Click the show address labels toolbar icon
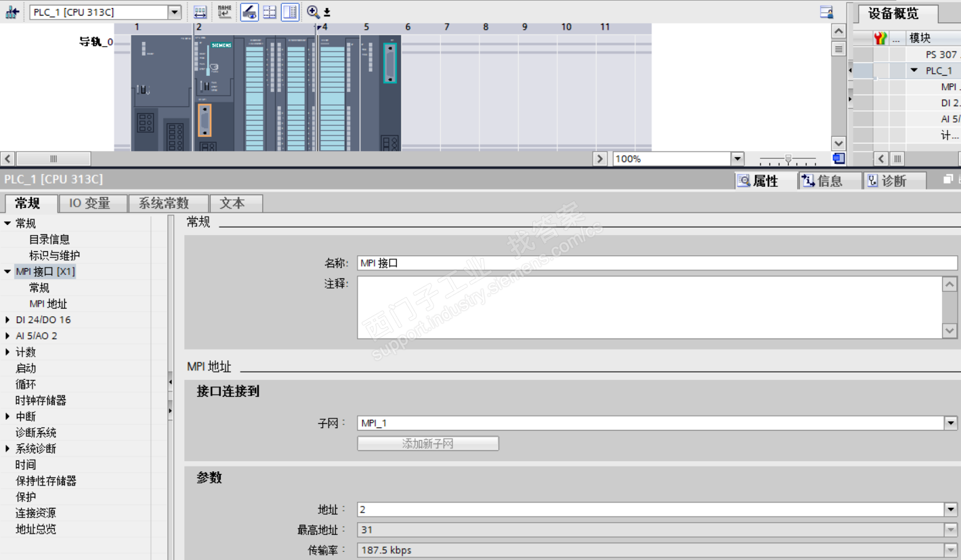This screenshot has width=961, height=560. pos(200,12)
